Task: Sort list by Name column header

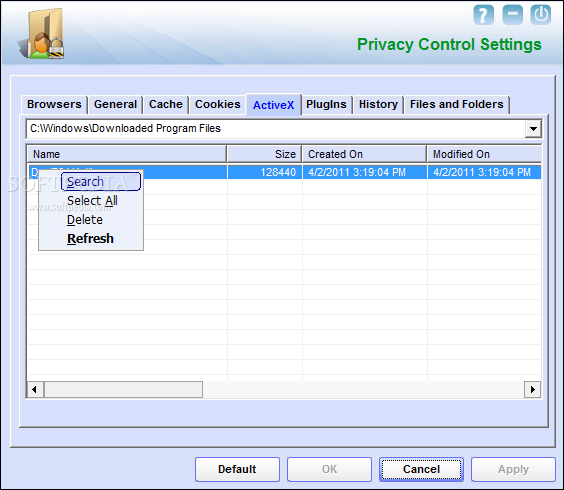Action: pyautogui.click(x=127, y=154)
